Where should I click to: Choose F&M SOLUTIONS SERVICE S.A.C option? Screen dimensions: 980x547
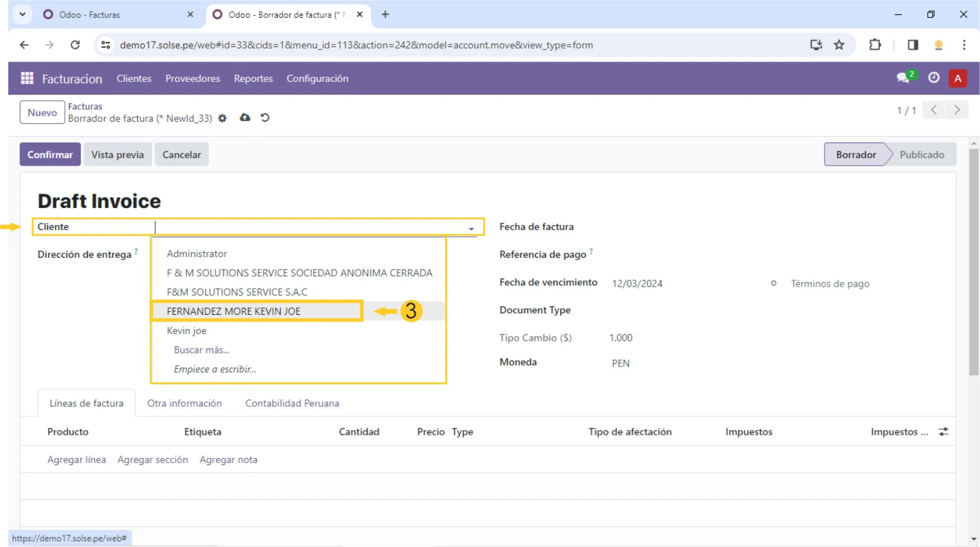tap(237, 292)
